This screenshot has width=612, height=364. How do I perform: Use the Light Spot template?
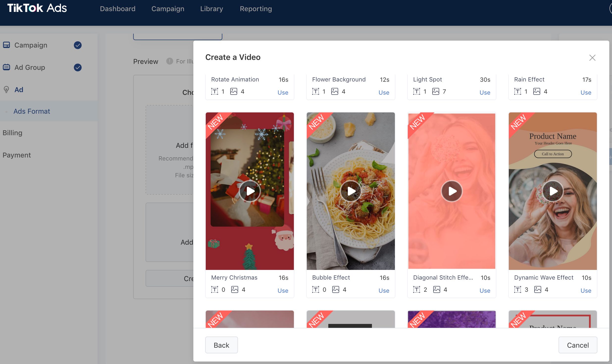485,93
